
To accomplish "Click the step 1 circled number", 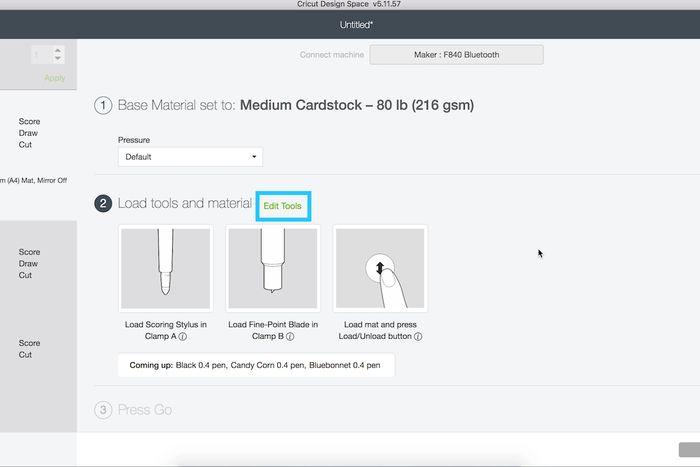I will 103,106.
